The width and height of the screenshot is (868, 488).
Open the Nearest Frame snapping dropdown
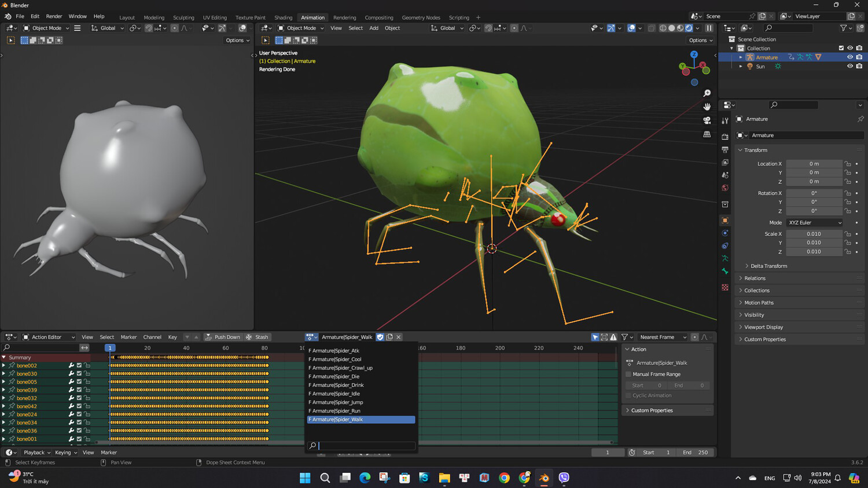(x=663, y=337)
